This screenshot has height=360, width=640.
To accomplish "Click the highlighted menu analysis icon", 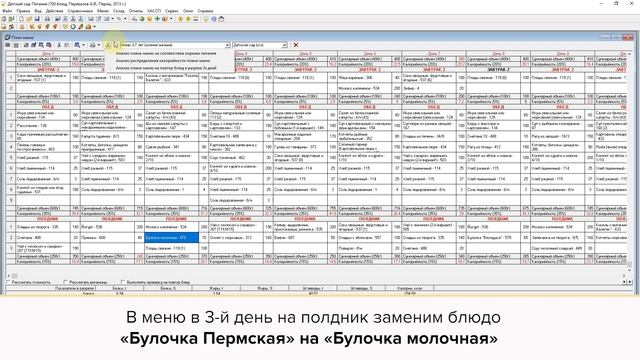I will [108, 45].
